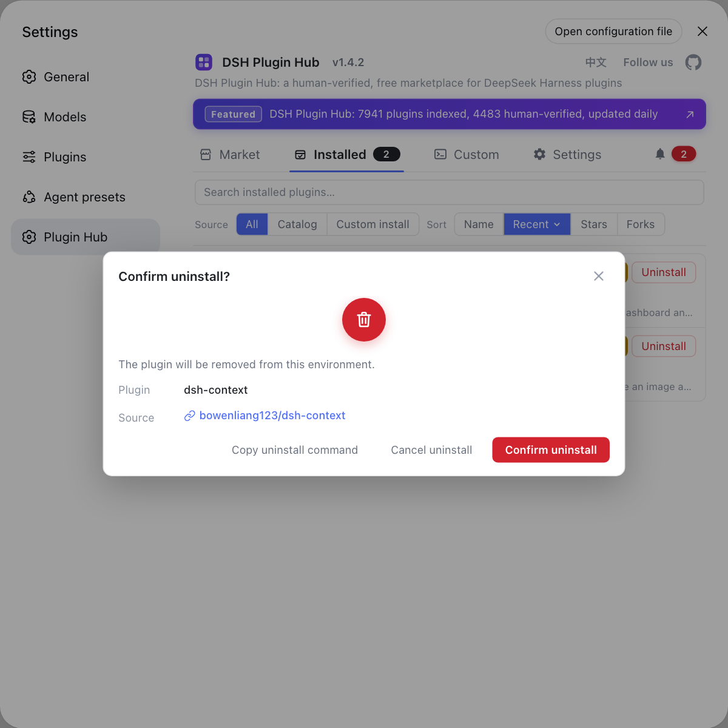
Task: Open General settings section
Action: tap(86, 77)
